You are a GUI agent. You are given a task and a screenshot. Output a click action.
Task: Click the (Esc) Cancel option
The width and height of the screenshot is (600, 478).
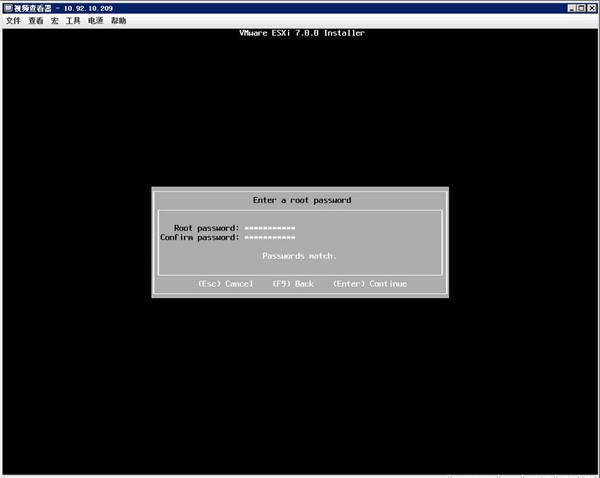click(x=225, y=284)
